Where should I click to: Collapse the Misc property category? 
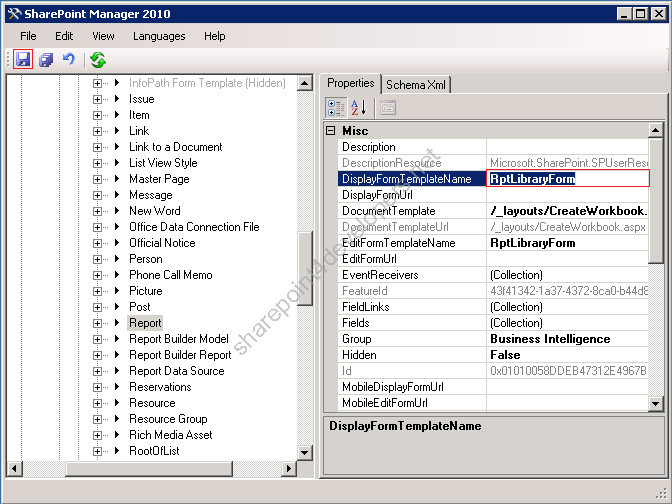point(330,131)
